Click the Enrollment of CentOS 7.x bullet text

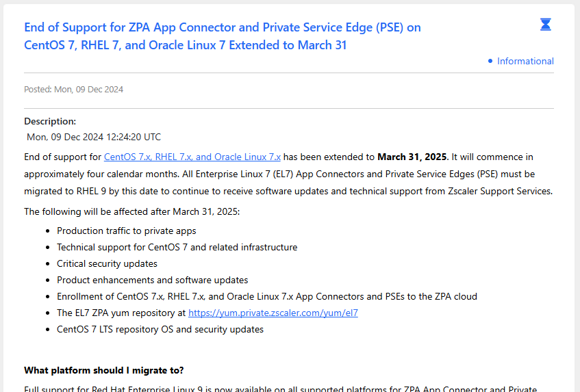point(267,296)
